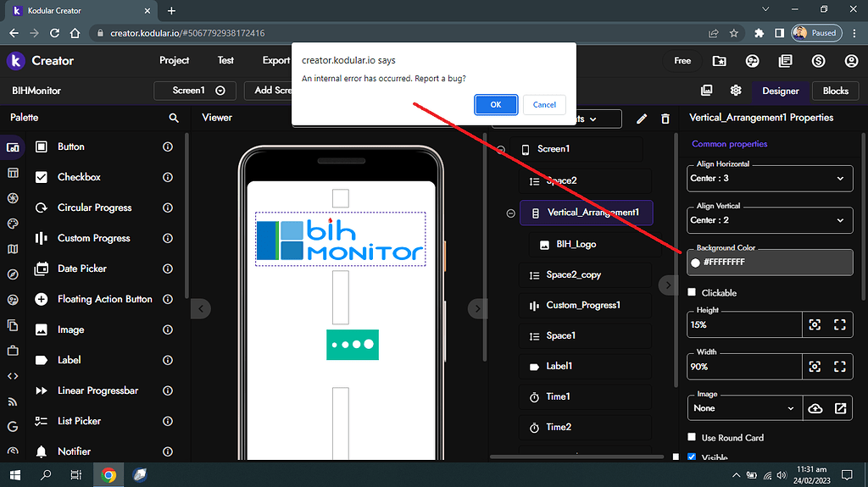Switch to the Blocks view

835,91
